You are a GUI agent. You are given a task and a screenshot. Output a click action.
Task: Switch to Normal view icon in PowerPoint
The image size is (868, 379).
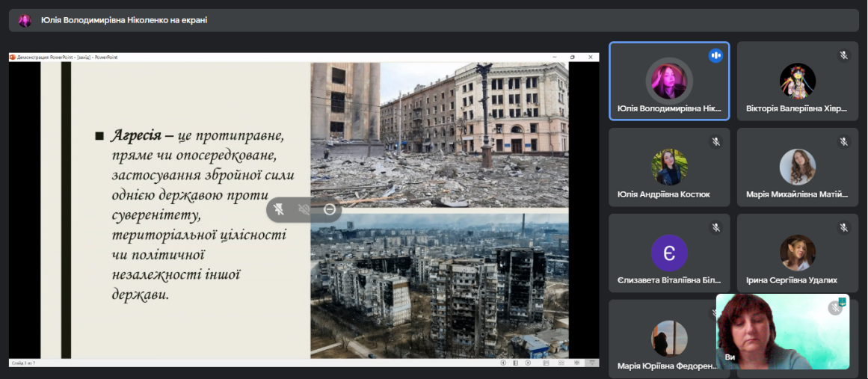pyautogui.click(x=546, y=363)
